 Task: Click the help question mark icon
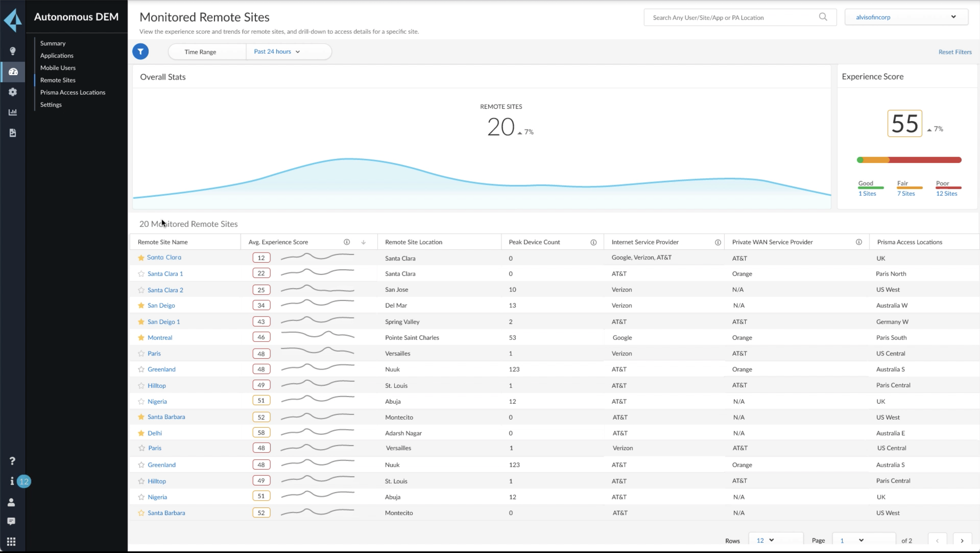(x=12, y=461)
